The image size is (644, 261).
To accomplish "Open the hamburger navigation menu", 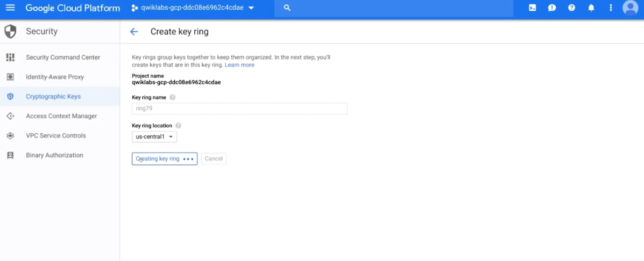I will tap(10, 8).
